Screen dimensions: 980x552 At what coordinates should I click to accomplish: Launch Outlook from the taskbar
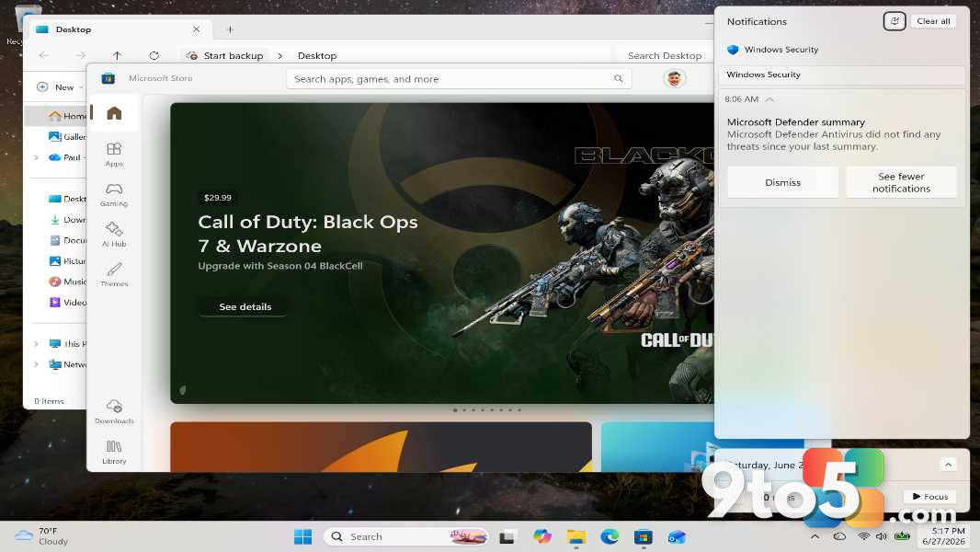pyautogui.click(x=677, y=537)
